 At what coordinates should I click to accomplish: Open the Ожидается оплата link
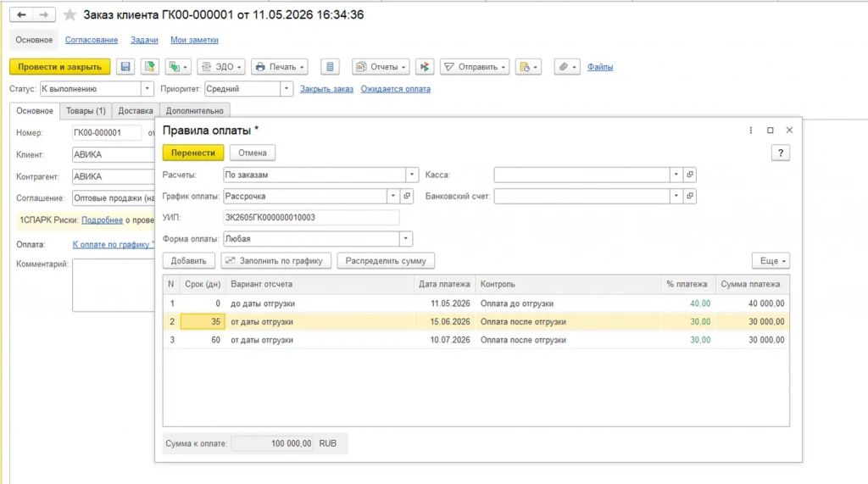click(395, 89)
